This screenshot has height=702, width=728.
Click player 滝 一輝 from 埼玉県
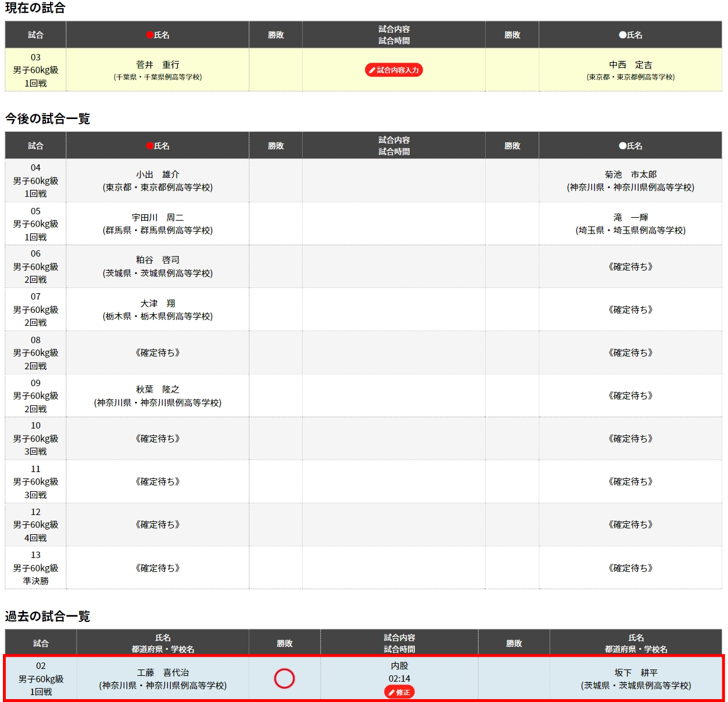(x=630, y=218)
